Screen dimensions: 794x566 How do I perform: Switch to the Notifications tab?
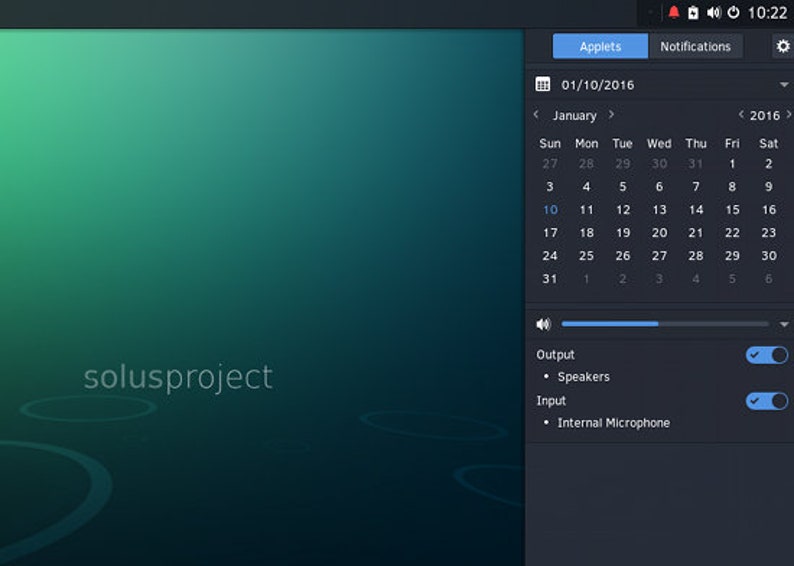pyautogui.click(x=695, y=46)
